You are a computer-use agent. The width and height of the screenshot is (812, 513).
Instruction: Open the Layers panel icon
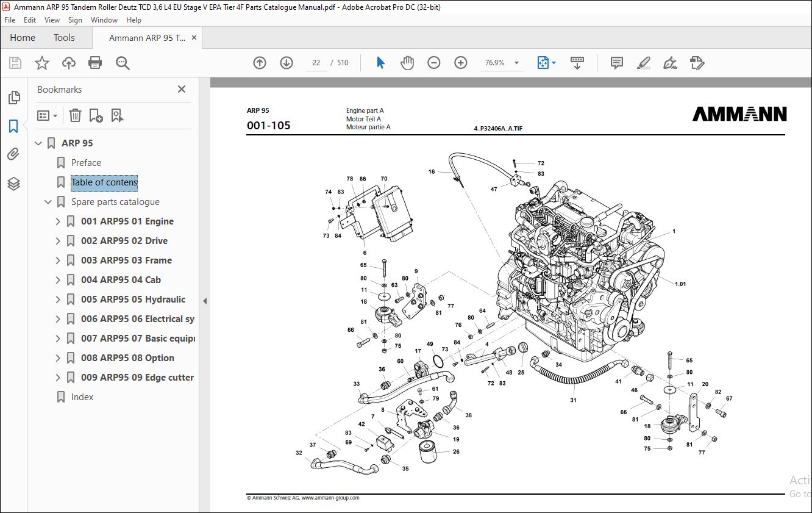click(x=13, y=183)
